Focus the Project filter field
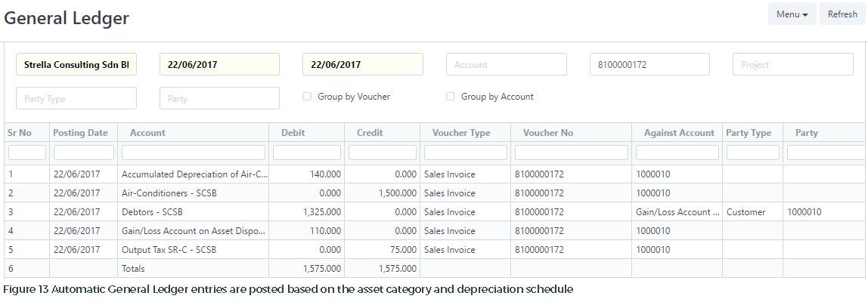The width and height of the screenshot is (868, 302). pos(793,65)
